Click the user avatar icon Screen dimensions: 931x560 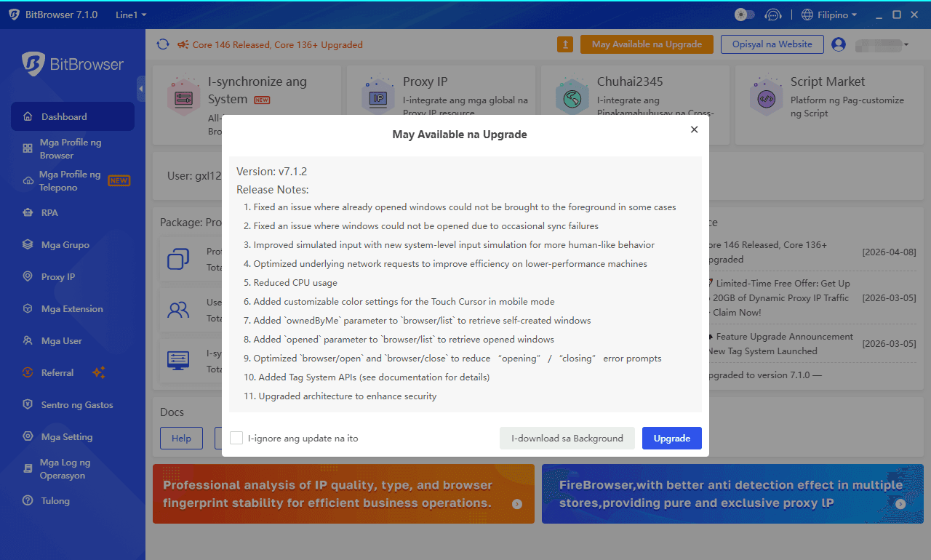[x=839, y=44]
